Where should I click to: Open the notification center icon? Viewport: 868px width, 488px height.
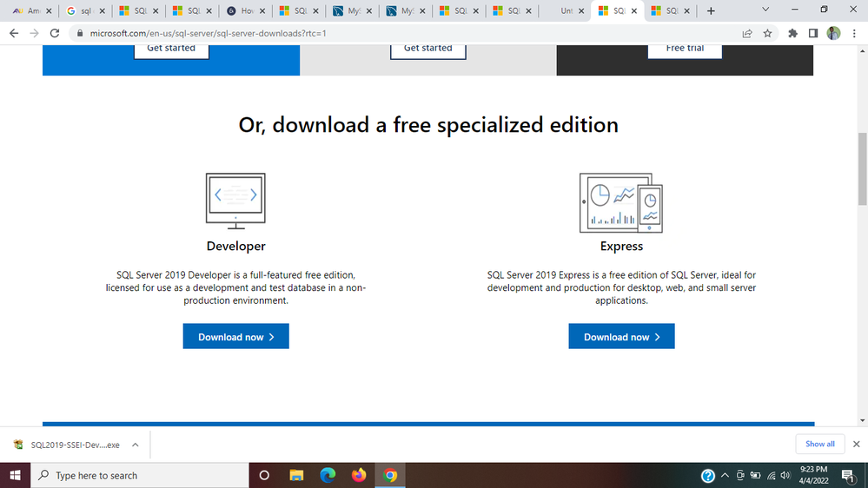[x=849, y=475]
